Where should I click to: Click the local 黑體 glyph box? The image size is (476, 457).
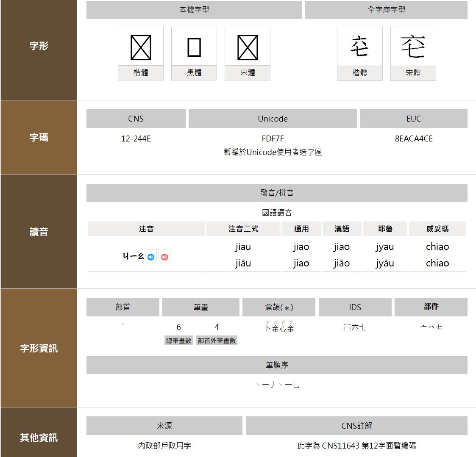[x=194, y=53]
